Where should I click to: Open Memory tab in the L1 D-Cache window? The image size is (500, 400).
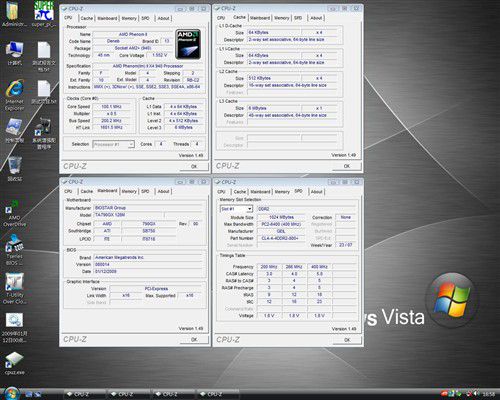point(282,18)
